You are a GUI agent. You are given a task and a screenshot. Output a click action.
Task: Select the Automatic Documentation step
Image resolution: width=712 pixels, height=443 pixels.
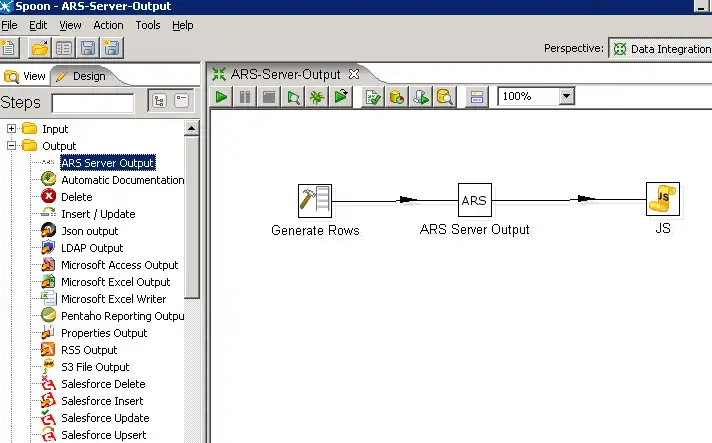coord(123,180)
